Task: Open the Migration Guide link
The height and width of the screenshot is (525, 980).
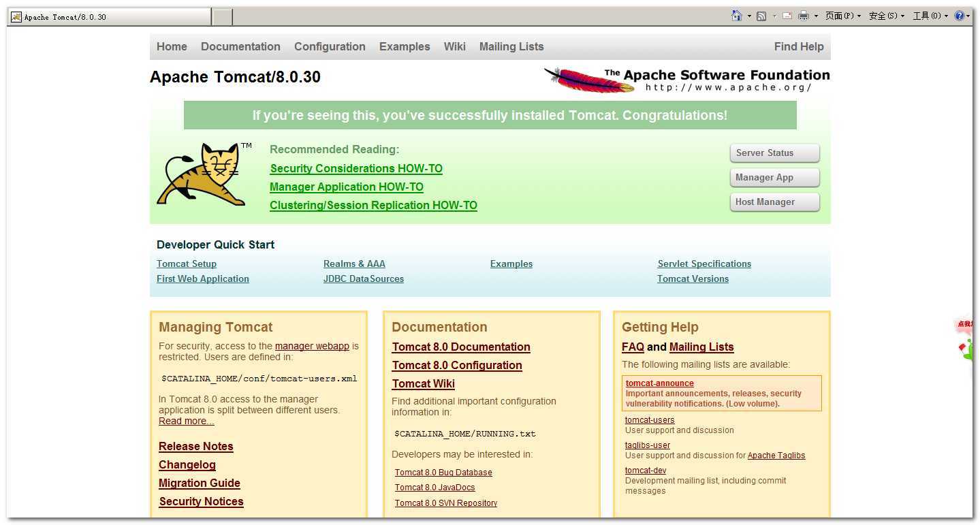Action: pyautogui.click(x=200, y=483)
